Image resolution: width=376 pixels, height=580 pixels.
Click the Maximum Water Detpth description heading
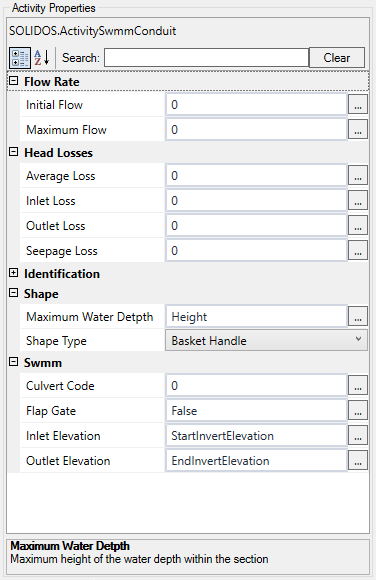70,546
